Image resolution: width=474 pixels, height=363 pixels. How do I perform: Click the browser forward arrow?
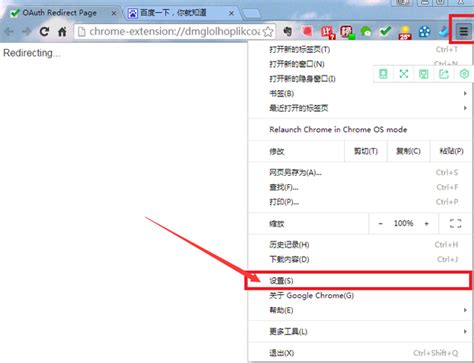(26, 32)
